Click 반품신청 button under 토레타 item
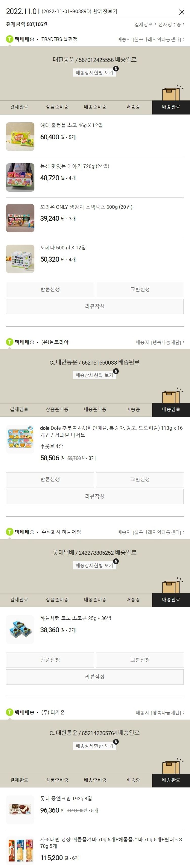Screen dimensions: 190x868 [x=50, y=290]
